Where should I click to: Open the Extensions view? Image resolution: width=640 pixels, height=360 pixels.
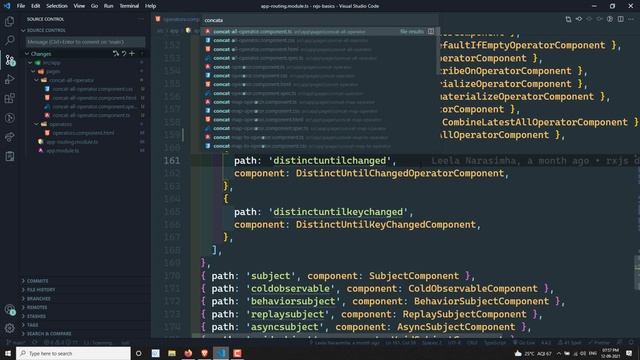point(9,98)
